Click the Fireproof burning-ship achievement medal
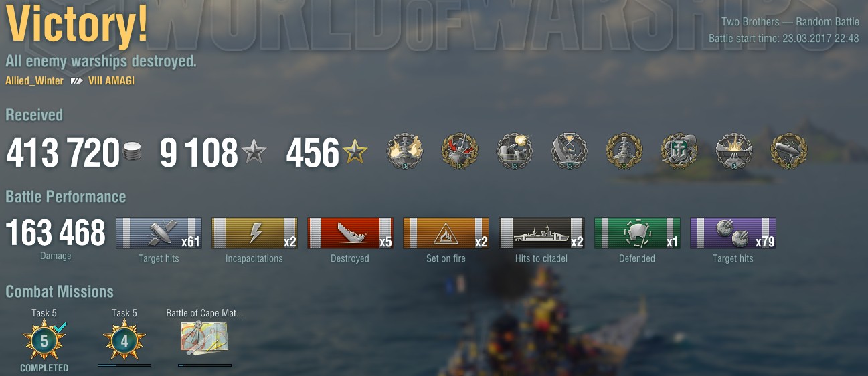The image size is (868, 376). [x=405, y=151]
